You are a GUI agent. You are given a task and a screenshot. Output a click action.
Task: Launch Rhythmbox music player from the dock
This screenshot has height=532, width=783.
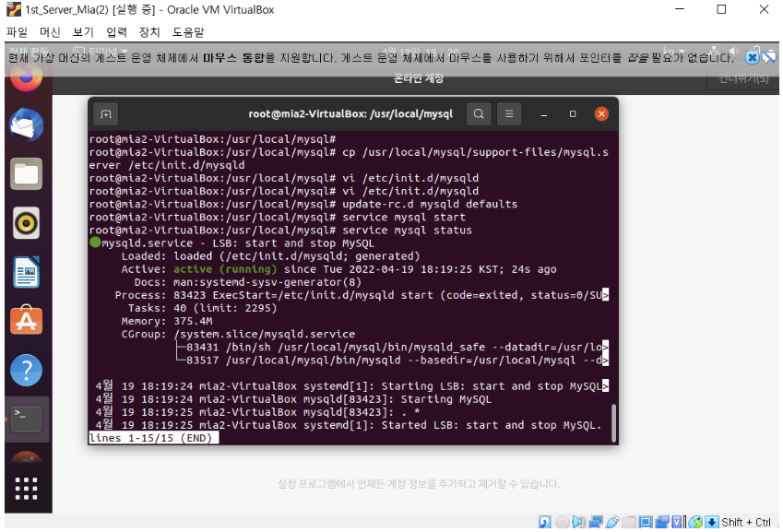(26, 222)
